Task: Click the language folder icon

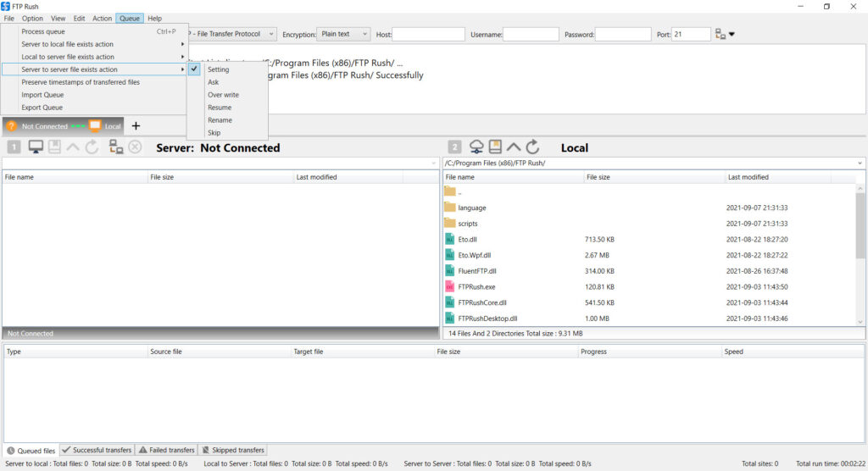Action: (449, 208)
